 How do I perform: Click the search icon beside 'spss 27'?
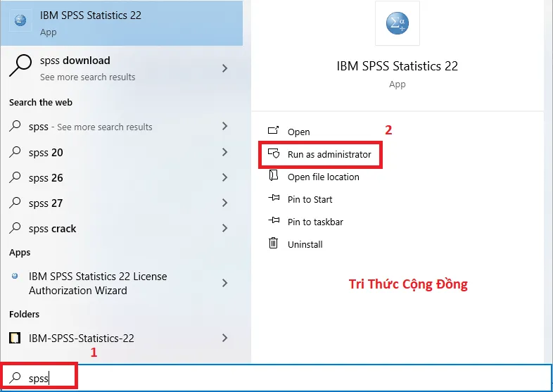(15, 203)
